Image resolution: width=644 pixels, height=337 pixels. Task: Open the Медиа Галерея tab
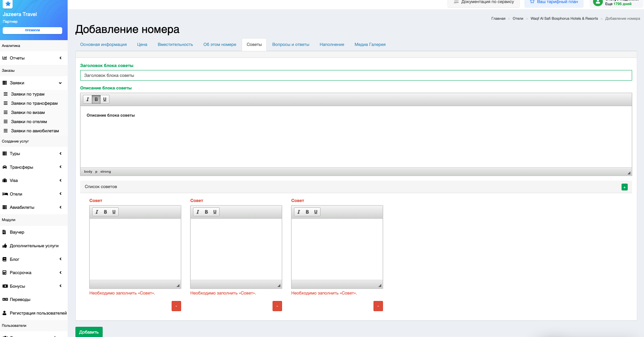370,45
